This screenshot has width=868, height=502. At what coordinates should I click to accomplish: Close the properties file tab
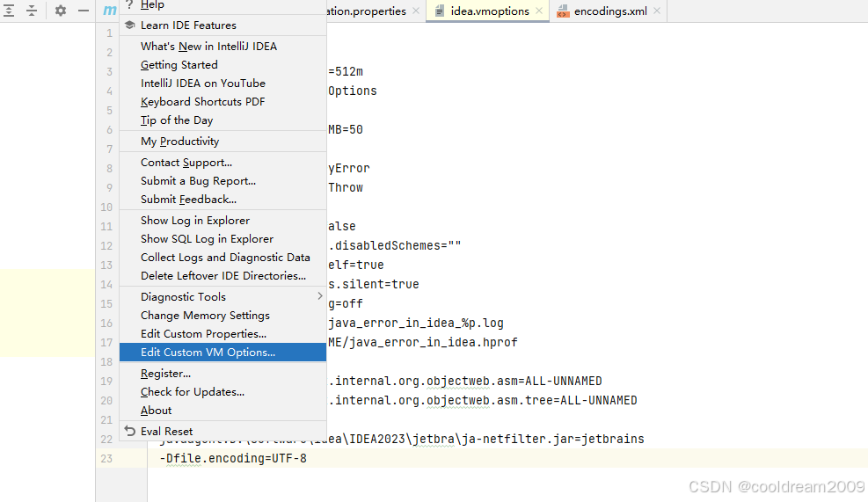pos(416,11)
